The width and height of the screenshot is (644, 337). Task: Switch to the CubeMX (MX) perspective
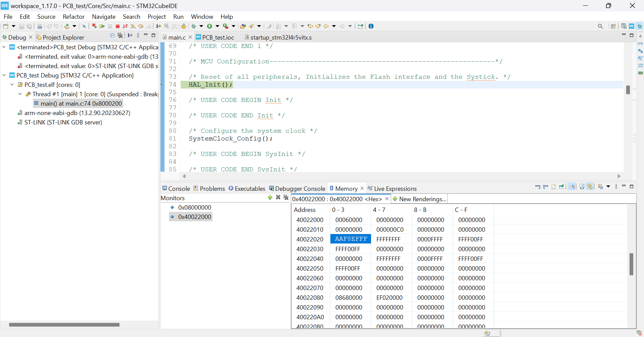coord(632,26)
